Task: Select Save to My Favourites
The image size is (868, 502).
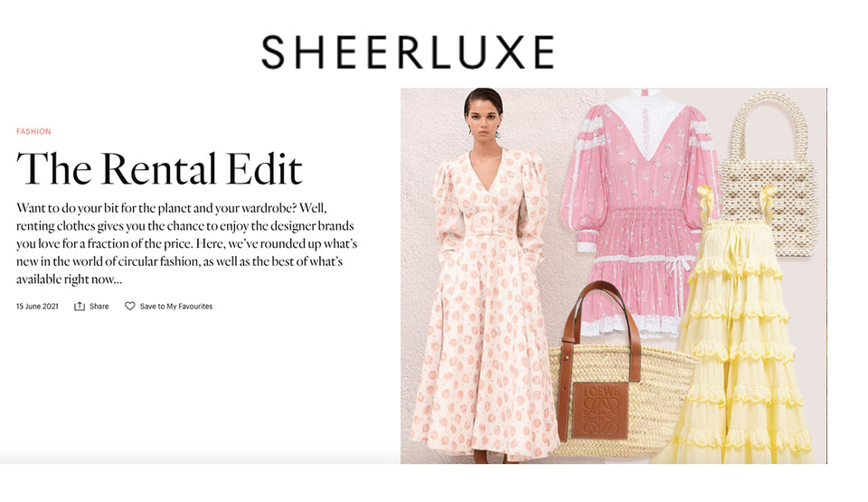Action: coord(176,307)
